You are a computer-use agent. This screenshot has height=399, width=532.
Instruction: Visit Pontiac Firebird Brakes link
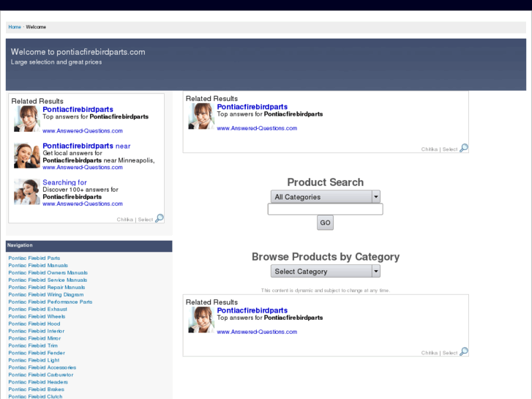pyautogui.click(x=36, y=389)
